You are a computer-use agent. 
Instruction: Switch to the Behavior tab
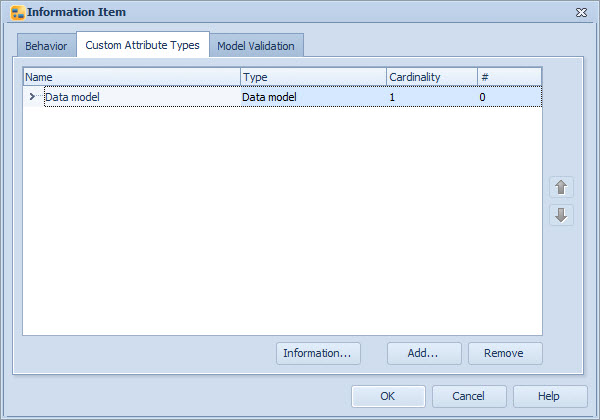click(46, 46)
